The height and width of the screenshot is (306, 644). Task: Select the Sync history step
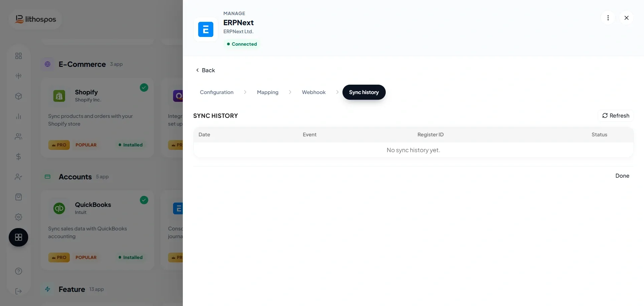coord(364,92)
